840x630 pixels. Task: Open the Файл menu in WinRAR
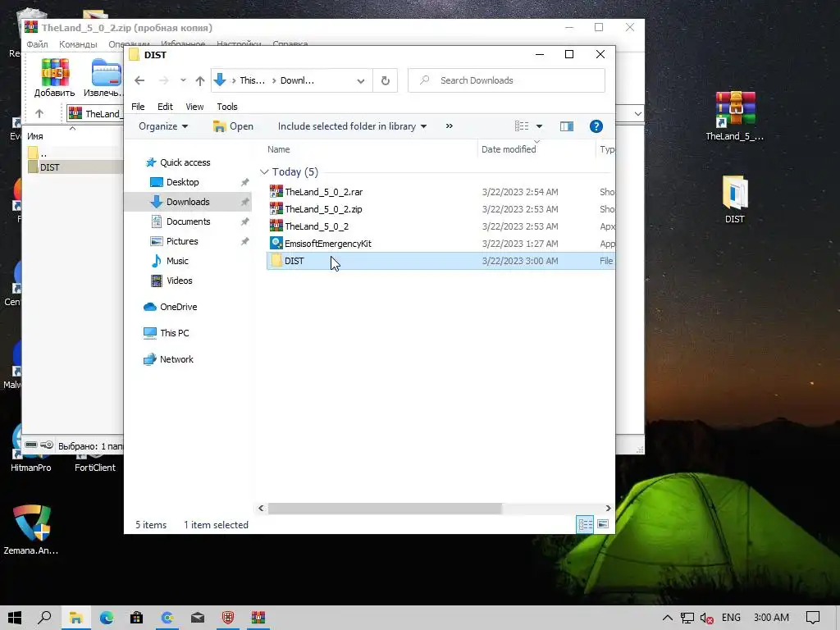(38, 44)
